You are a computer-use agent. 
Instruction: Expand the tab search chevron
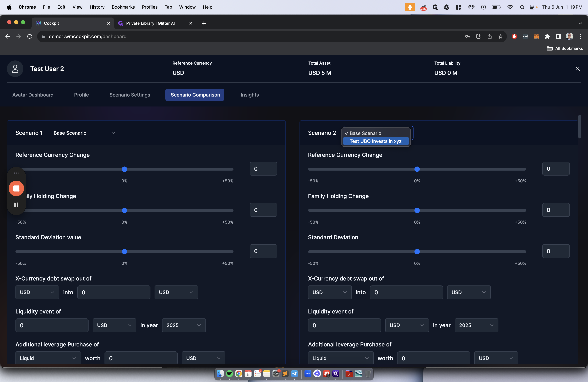[x=580, y=23]
